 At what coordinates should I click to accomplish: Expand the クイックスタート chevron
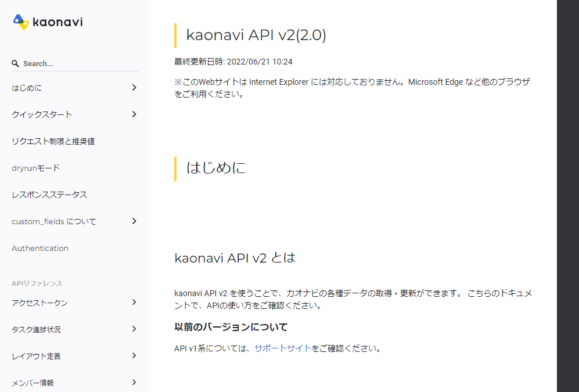pos(134,114)
